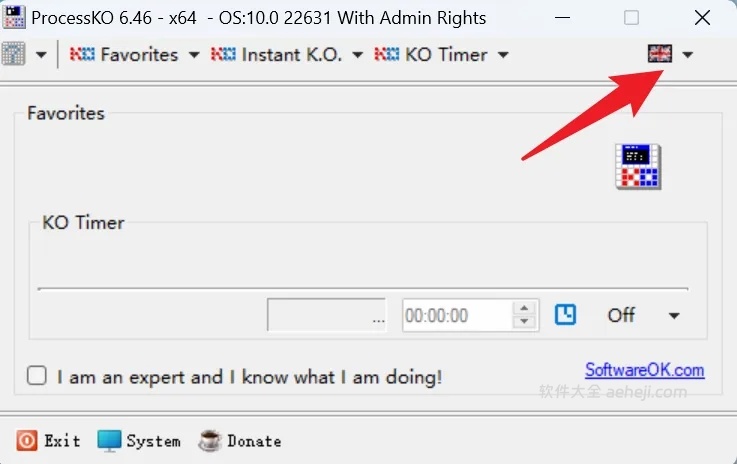Image resolution: width=737 pixels, height=464 pixels.
Task: Click the blue KO Timer clock icon
Action: pos(566,315)
